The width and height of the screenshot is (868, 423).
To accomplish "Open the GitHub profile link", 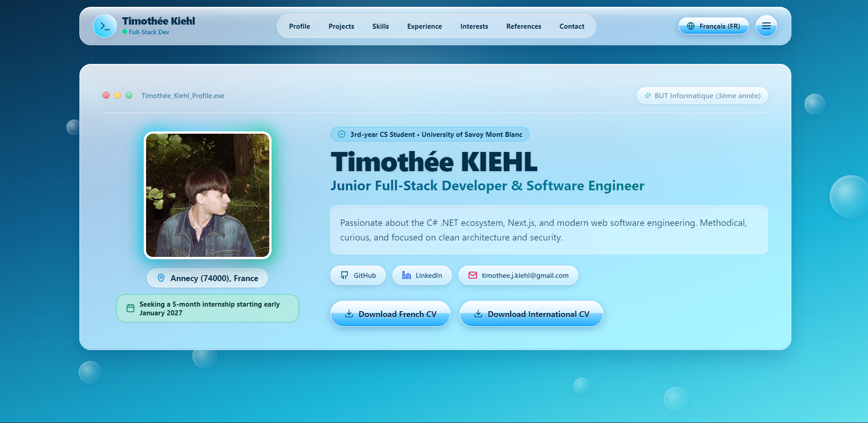I will pos(358,275).
